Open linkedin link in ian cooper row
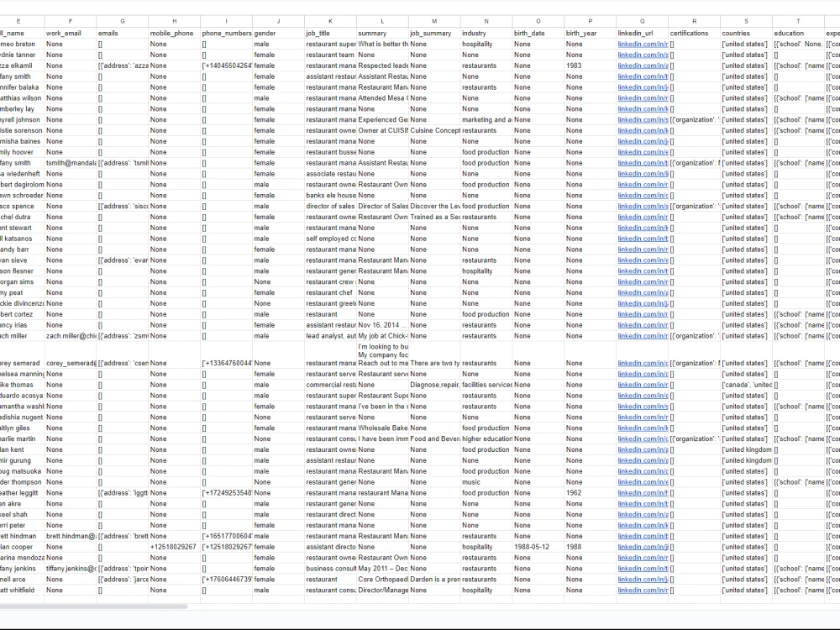 [643, 547]
